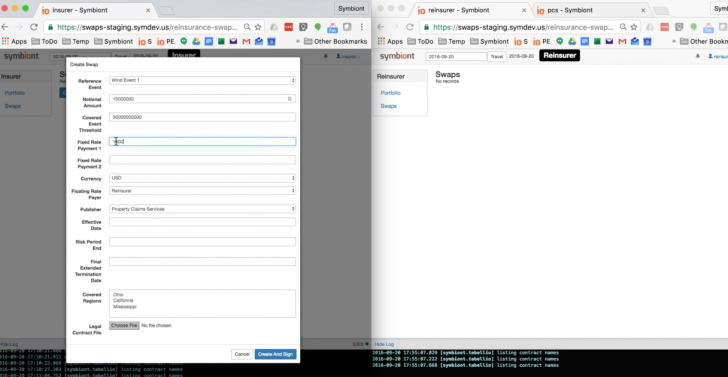The height and width of the screenshot is (377, 728).
Task: Select Mississippi in Covered Regions list
Action: click(124, 306)
